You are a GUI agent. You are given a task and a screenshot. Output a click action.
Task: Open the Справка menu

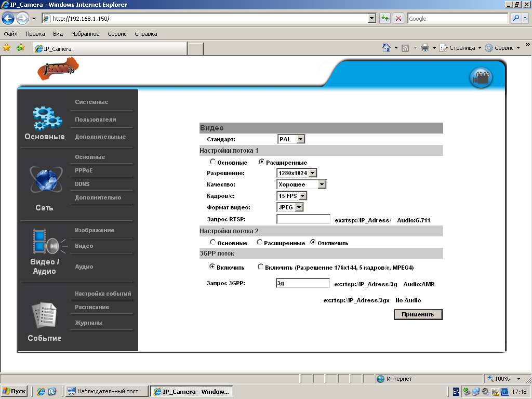145,34
